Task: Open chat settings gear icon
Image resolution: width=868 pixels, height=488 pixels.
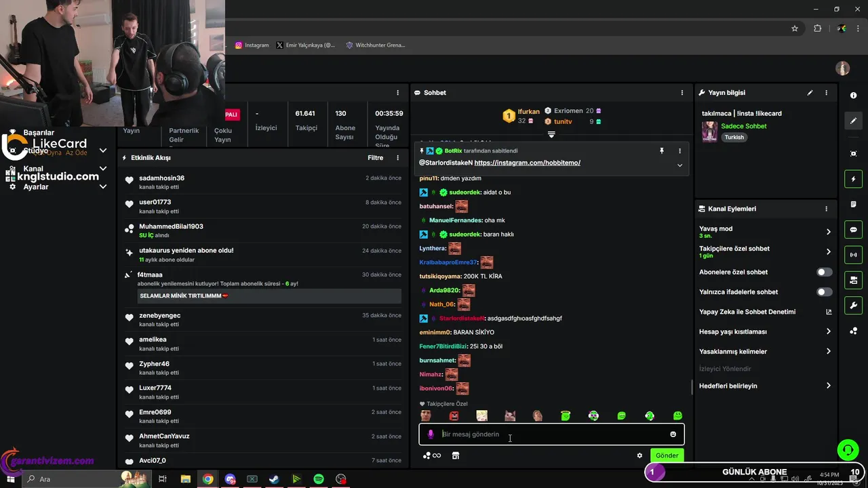Action: (x=639, y=455)
